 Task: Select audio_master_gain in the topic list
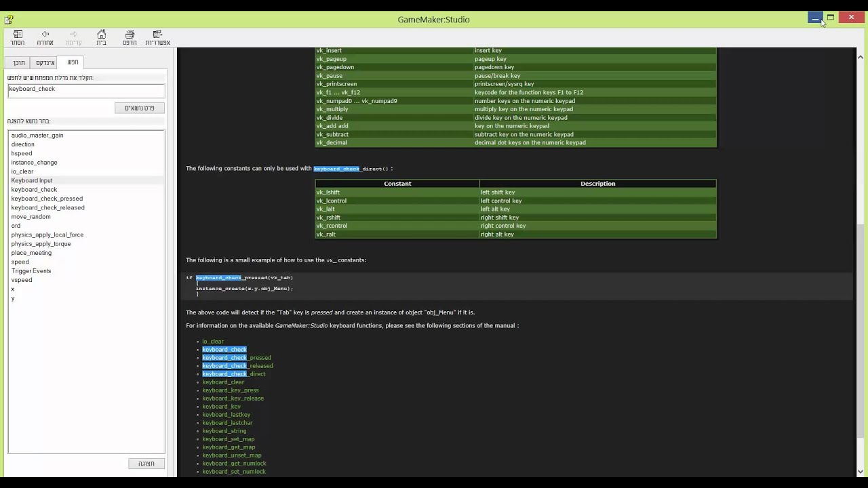[37, 136]
